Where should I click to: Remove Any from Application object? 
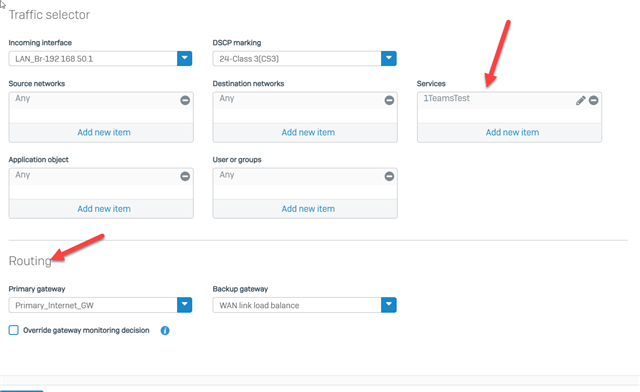tap(185, 176)
